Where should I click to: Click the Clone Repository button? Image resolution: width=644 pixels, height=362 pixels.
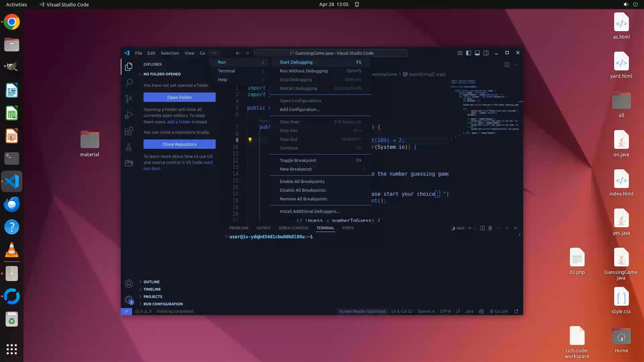(179, 144)
